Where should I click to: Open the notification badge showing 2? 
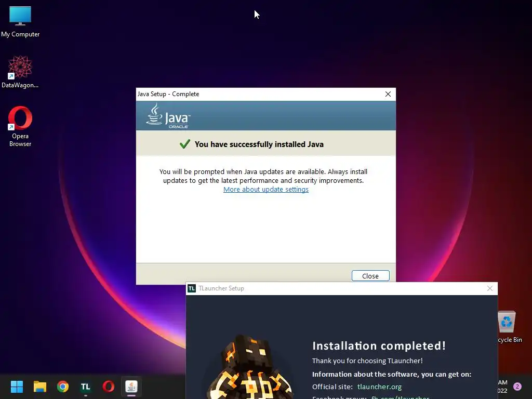pyautogui.click(x=517, y=387)
